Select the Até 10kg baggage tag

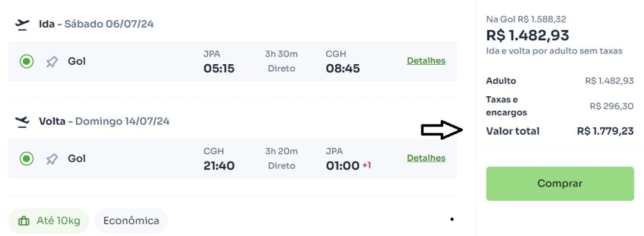[48, 221]
